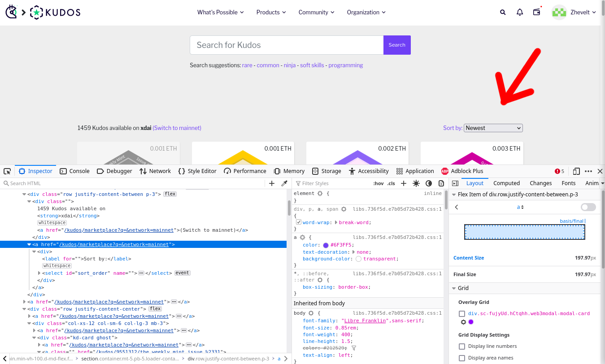
Task: Toggle the .cls class panel
Action: tap(391, 183)
